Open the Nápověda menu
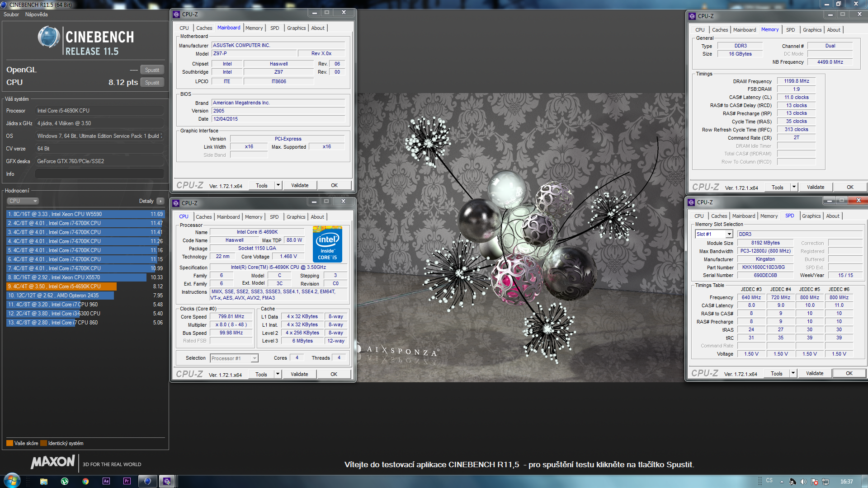This screenshot has height=488, width=868. (37, 14)
